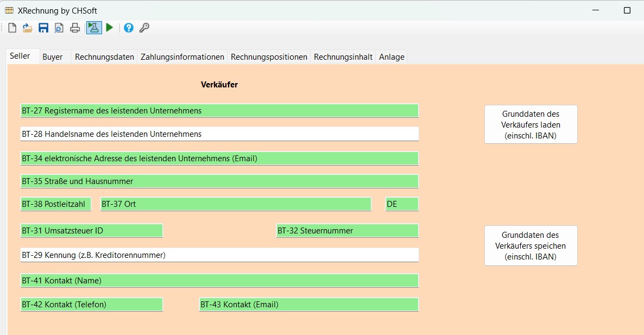Click the new document icon

pos(12,28)
